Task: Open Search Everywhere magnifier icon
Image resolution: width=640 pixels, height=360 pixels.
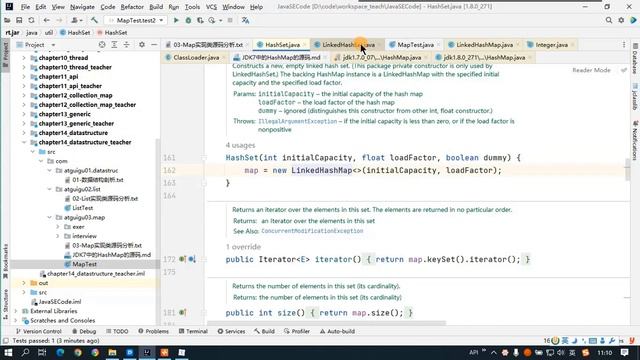Action: (x=609, y=20)
